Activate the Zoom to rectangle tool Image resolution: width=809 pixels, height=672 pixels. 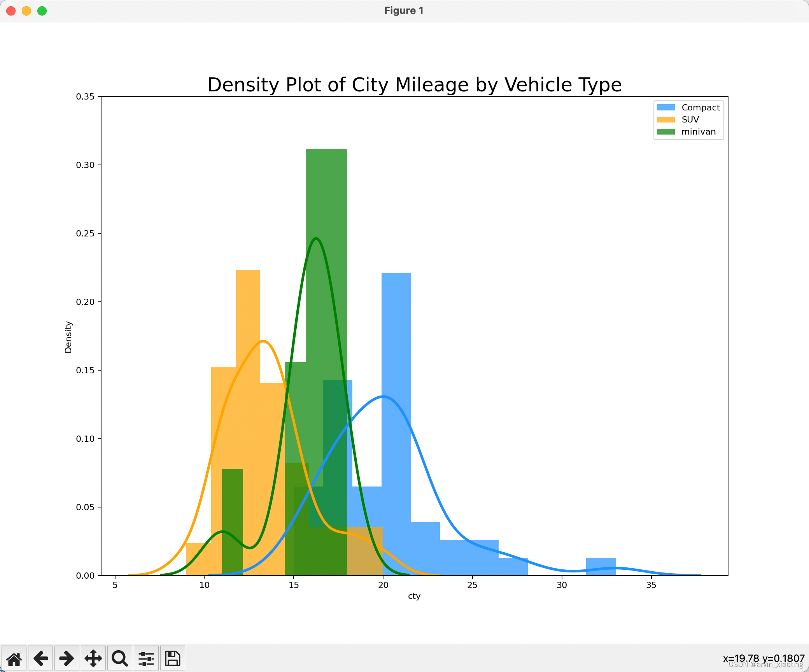(119, 658)
